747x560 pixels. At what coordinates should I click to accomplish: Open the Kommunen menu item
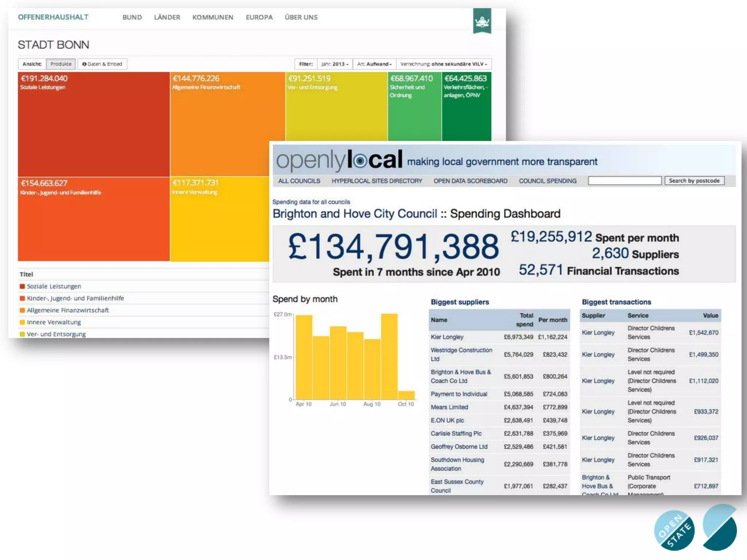(x=213, y=17)
